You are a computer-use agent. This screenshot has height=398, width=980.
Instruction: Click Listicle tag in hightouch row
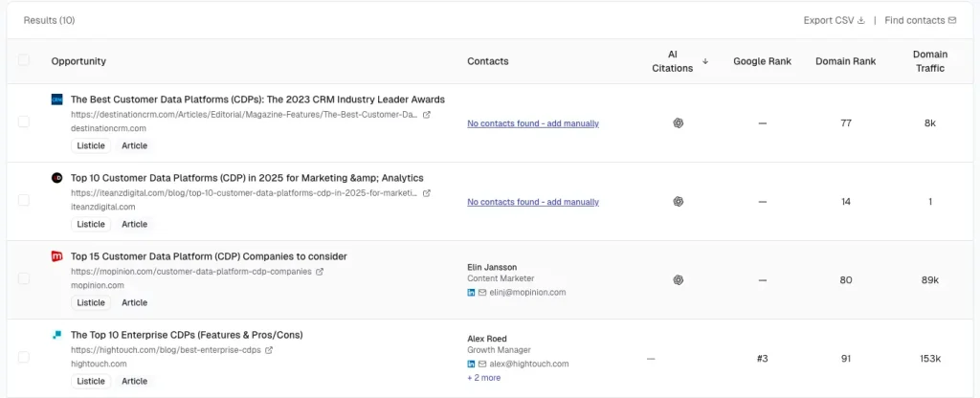[91, 381]
